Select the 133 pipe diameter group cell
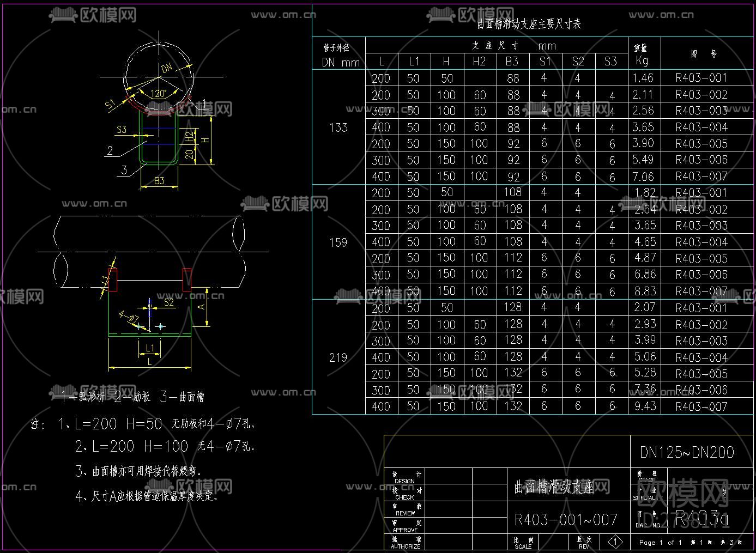 point(338,127)
